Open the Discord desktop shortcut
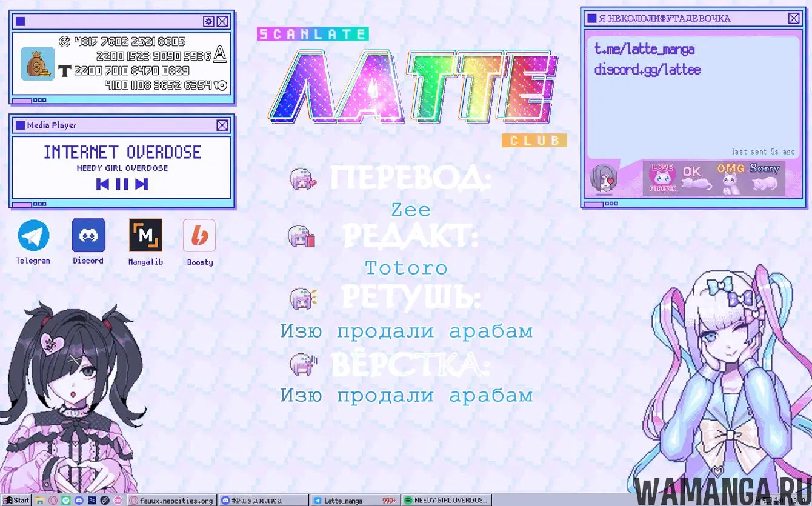Image resolution: width=812 pixels, height=506 pixels. point(88,235)
